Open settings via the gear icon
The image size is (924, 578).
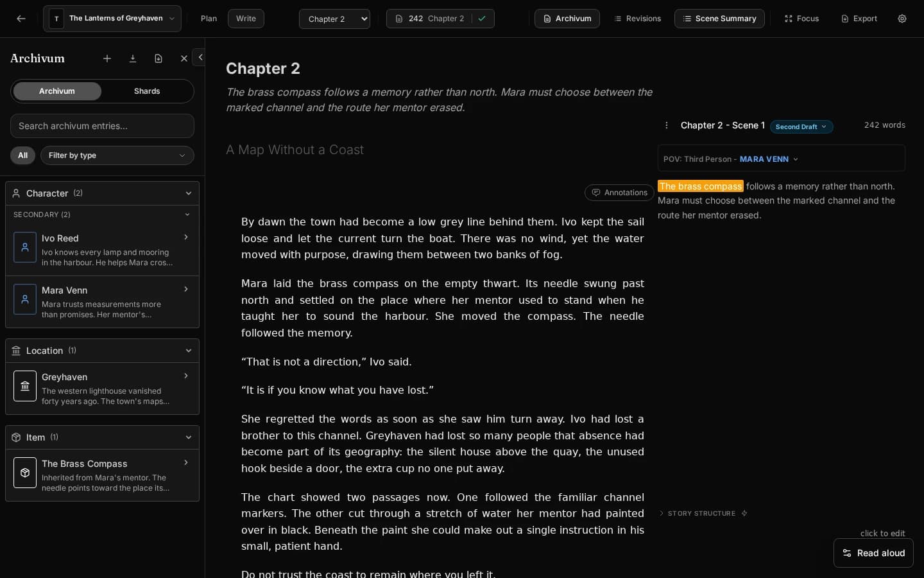coord(902,19)
